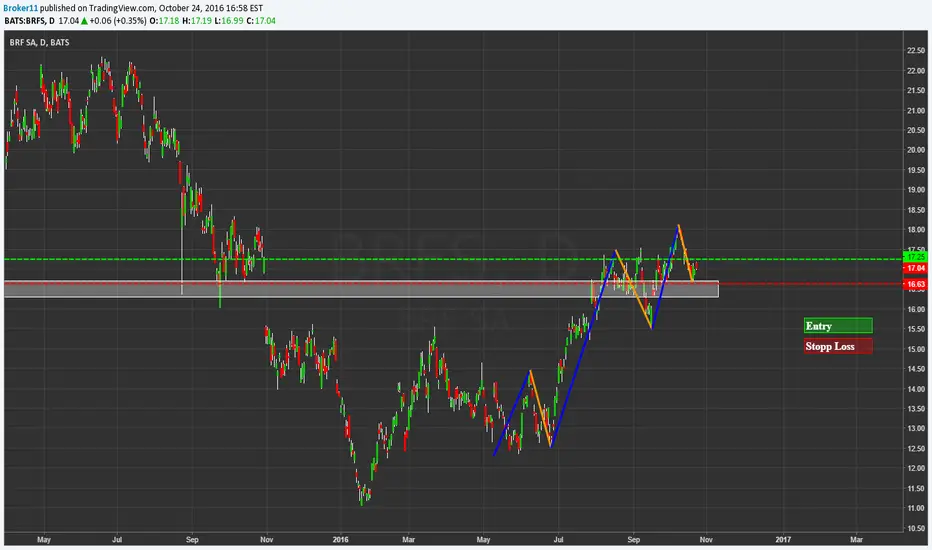Select the red 17.04 current price tag
The width and height of the screenshot is (932, 550).
tap(915, 269)
